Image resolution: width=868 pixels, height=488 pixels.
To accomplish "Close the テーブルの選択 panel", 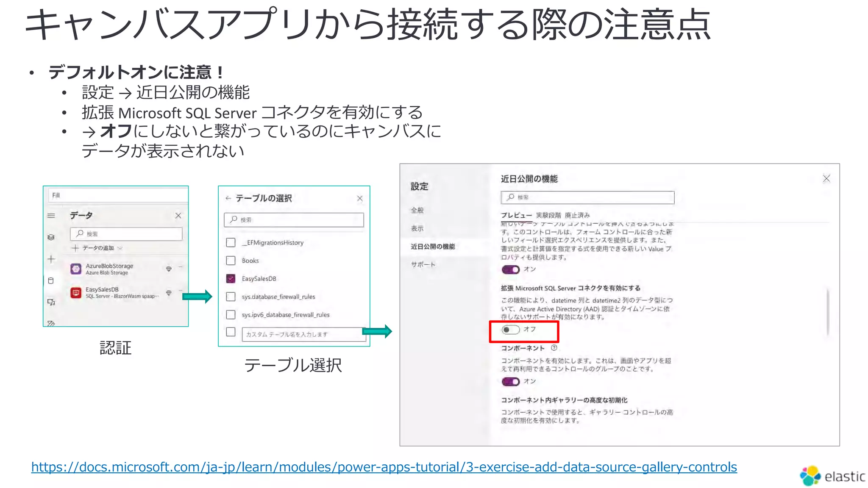I will [360, 198].
